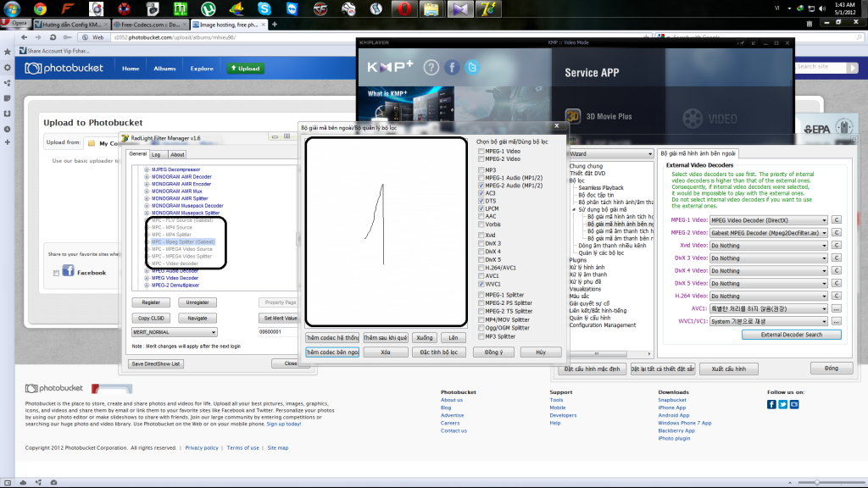
Task: Toggle MP3 codec checkbox
Action: pyautogui.click(x=481, y=169)
